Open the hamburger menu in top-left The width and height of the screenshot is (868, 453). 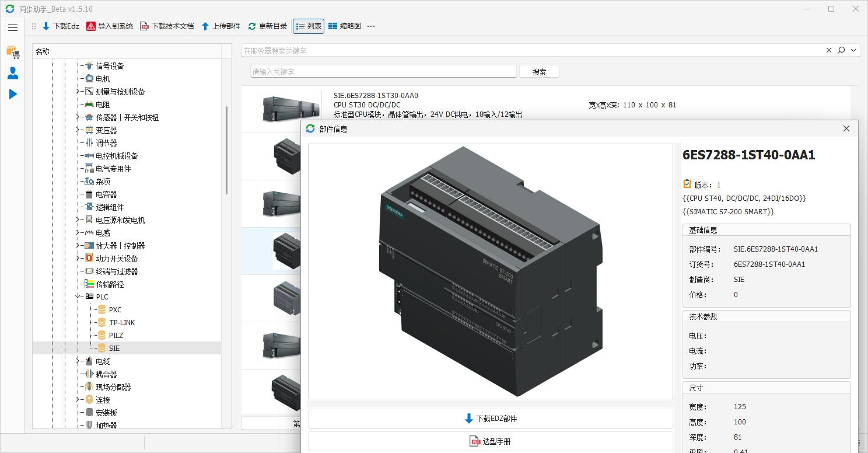pyautogui.click(x=13, y=27)
